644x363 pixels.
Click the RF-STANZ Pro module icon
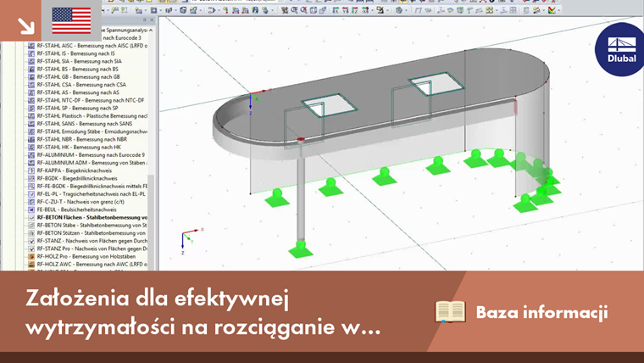coord(31,249)
